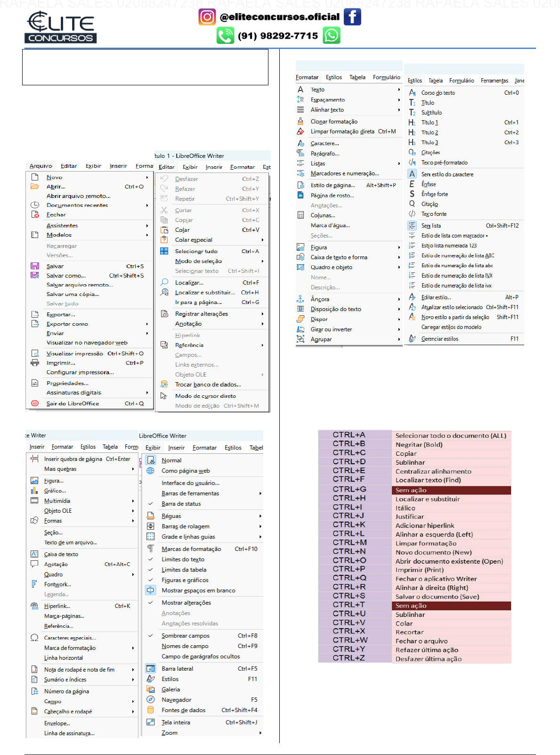The image size is (560, 755).
Task: Click the Navegador compass icon
Action: [151, 700]
